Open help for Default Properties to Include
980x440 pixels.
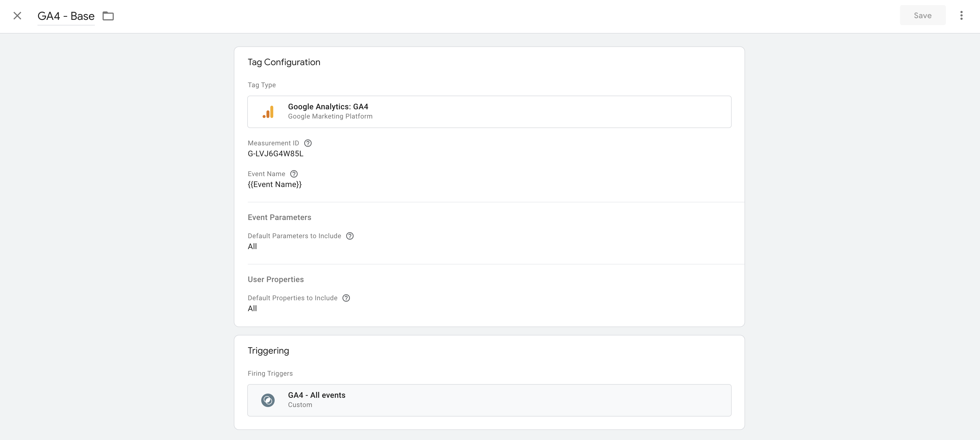346,298
